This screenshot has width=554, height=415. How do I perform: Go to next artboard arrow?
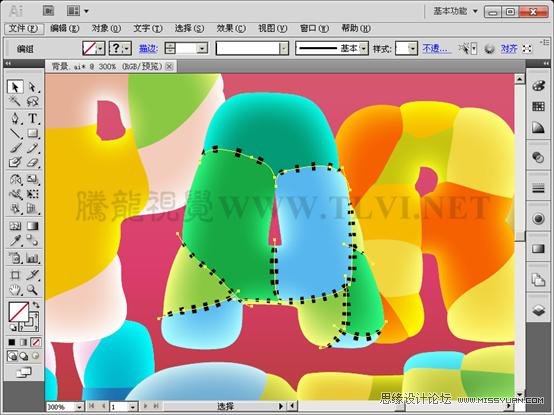point(146,407)
